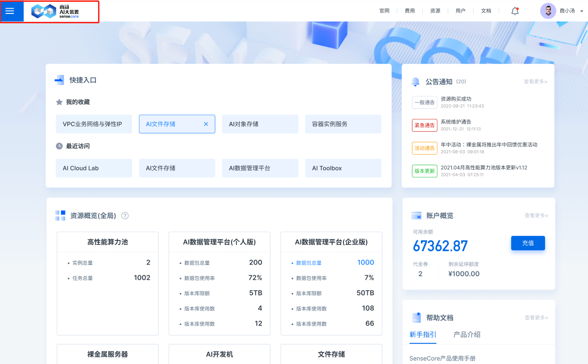Click the 紧急通告 tag
Screen dimensions: 588x364
tap(425, 125)
